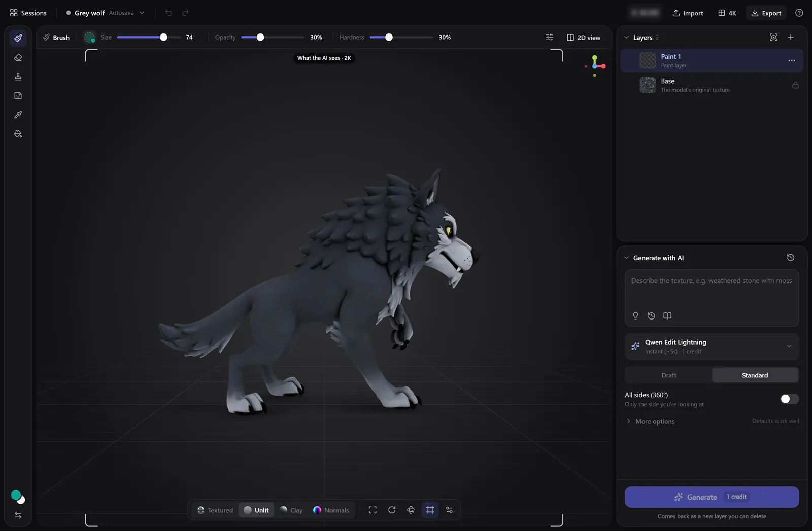Select the Brush tool in left sidebar

click(18, 38)
